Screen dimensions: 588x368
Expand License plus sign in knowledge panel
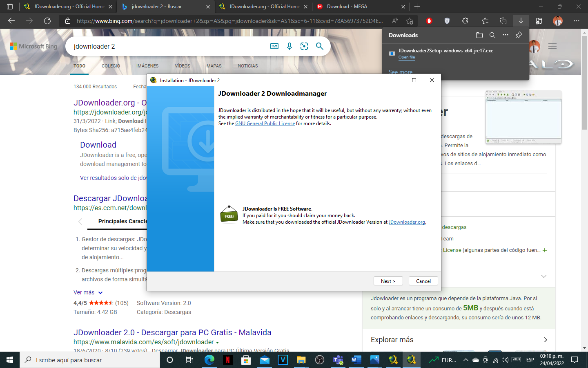pyautogui.click(x=545, y=250)
